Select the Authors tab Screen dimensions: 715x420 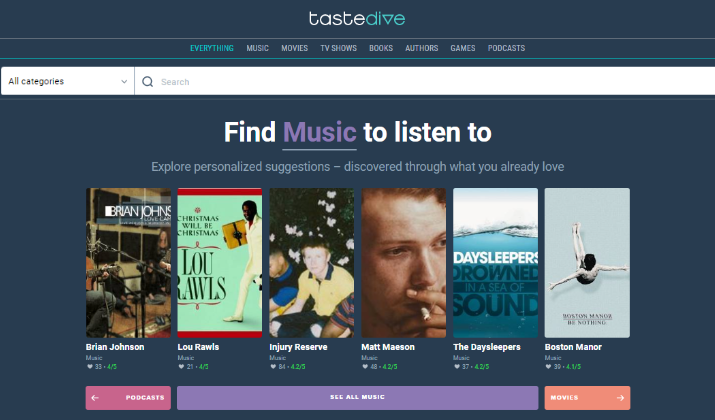[x=422, y=48]
